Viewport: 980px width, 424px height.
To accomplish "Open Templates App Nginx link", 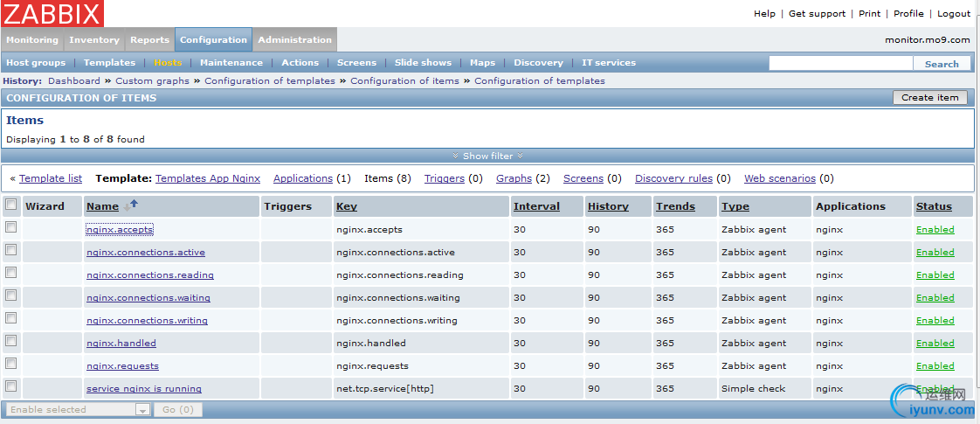I will [x=208, y=178].
